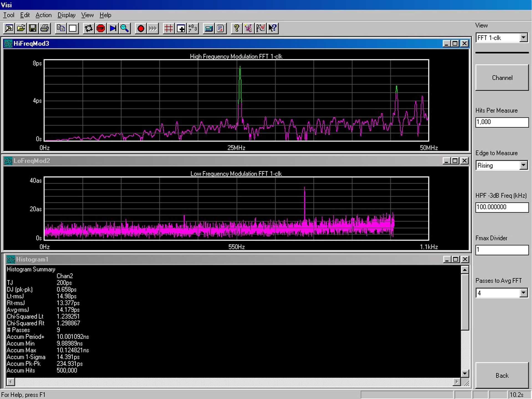Click the new tool hammer icon

coord(9,28)
